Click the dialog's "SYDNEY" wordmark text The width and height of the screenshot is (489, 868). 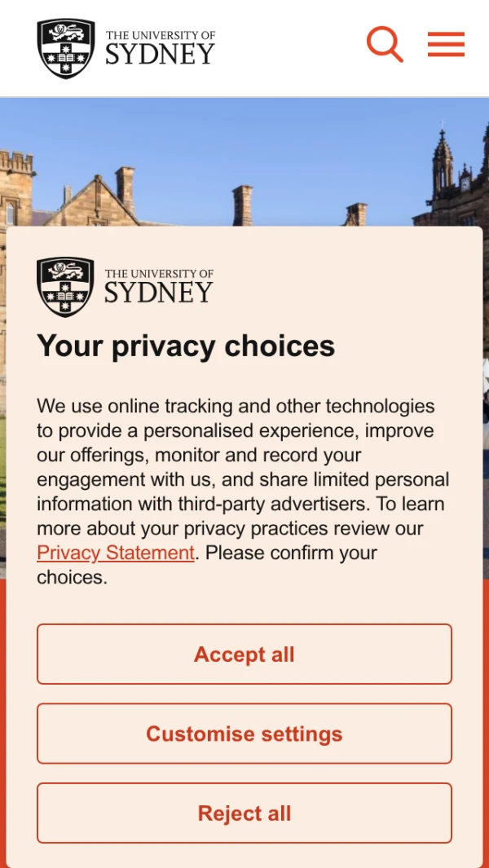[158, 293]
